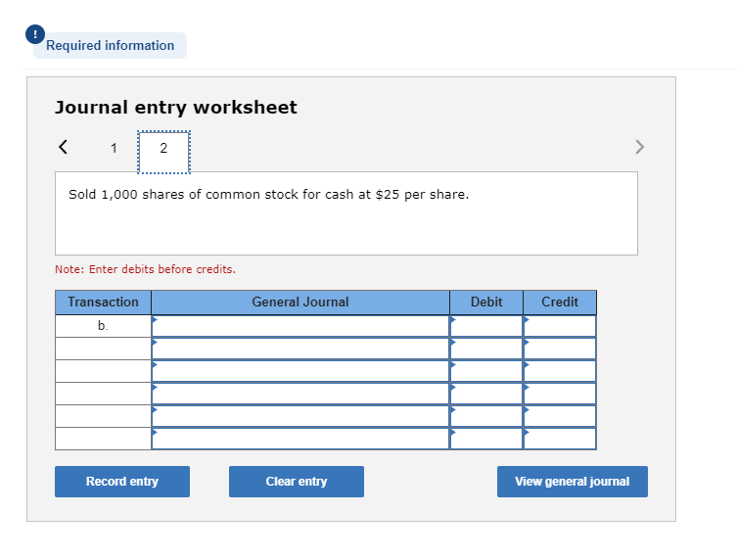This screenshot has width=737, height=560.
Task: Click Credit field in fourth row
Action: (560, 394)
